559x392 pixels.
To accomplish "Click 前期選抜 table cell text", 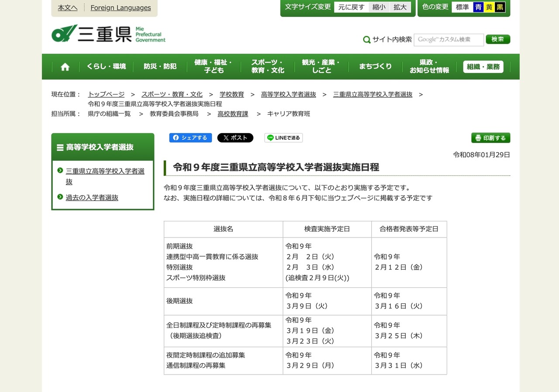I will coord(179,246).
